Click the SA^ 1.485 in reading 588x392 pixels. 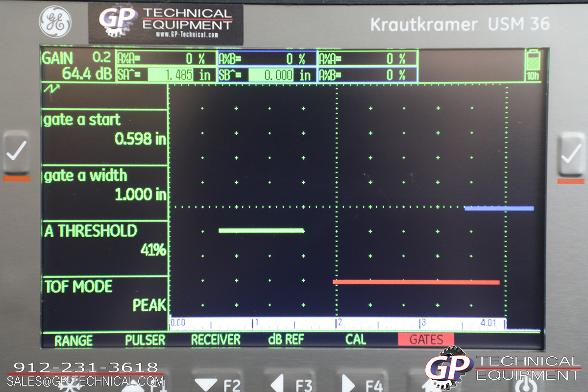(x=166, y=75)
